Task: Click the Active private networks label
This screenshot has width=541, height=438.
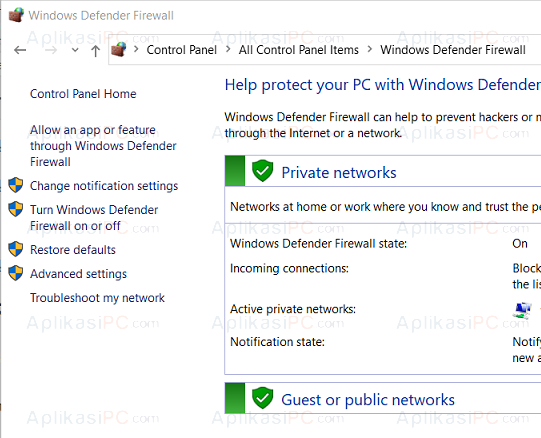Action: [293, 309]
